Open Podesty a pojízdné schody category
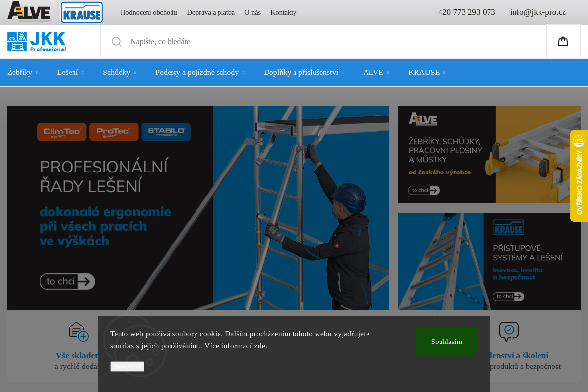 click(197, 73)
